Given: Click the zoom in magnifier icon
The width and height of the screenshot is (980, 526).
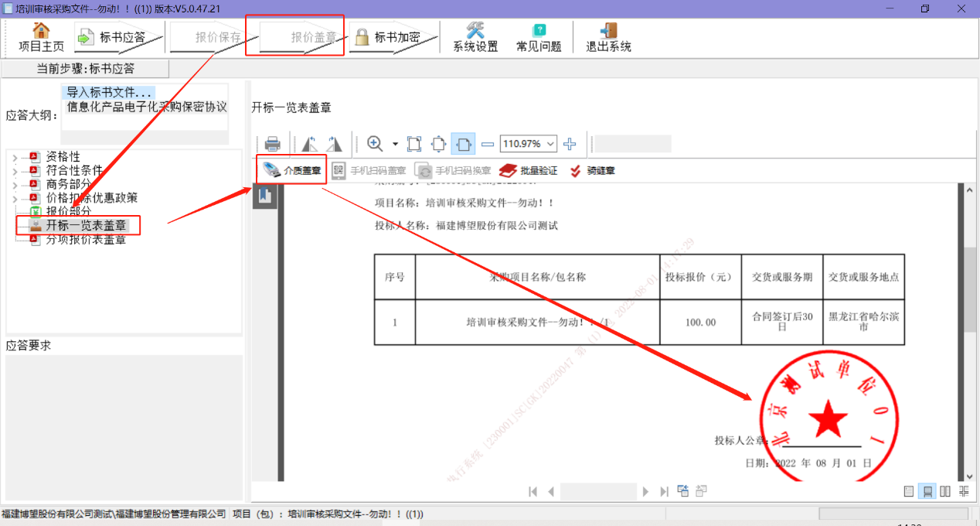Looking at the screenshot, I should (375, 144).
